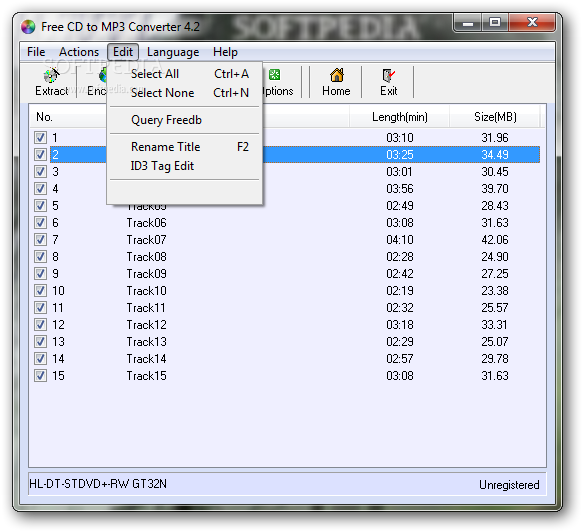Open the Options toolbar icon

click(x=275, y=75)
